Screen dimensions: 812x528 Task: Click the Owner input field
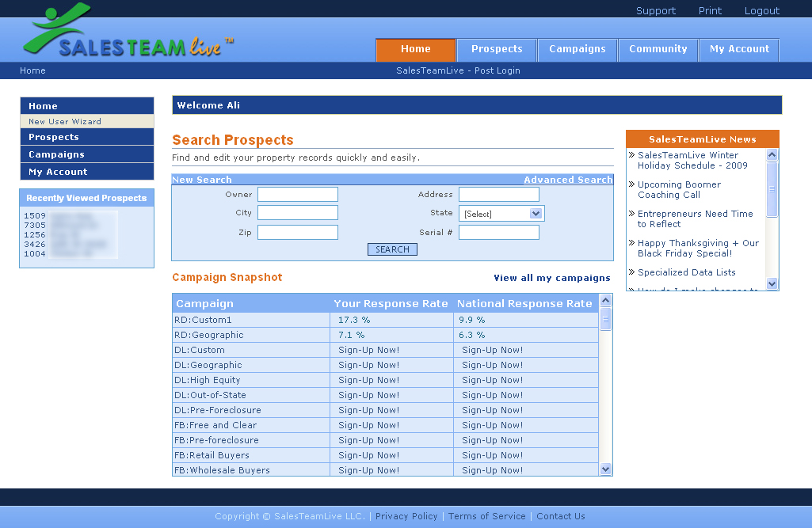tap(298, 195)
